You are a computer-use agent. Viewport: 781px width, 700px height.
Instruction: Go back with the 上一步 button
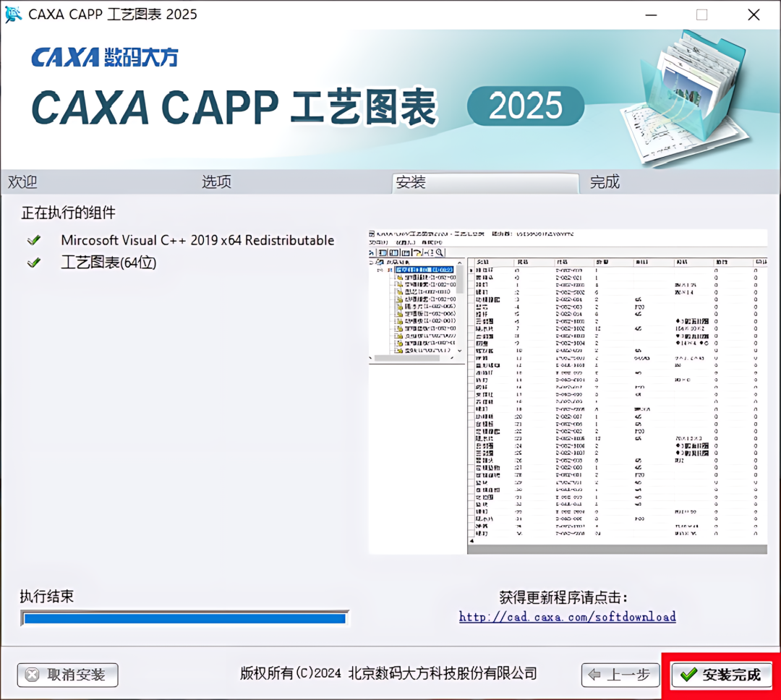click(x=620, y=675)
